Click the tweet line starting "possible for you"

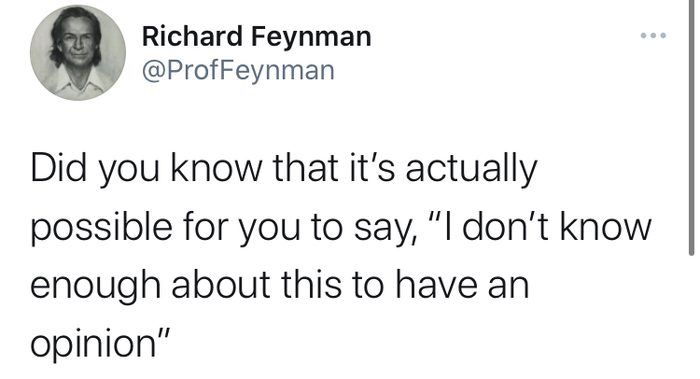(341, 227)
